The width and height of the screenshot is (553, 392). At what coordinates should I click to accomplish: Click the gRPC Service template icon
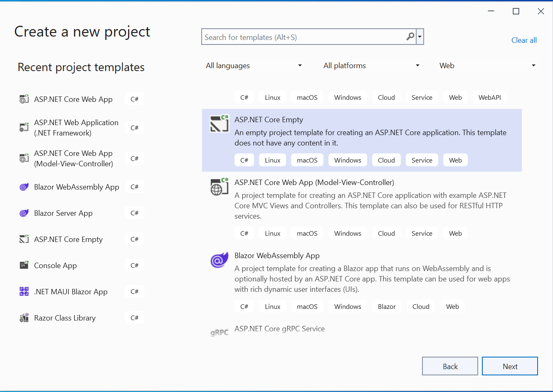coord(220,333)
